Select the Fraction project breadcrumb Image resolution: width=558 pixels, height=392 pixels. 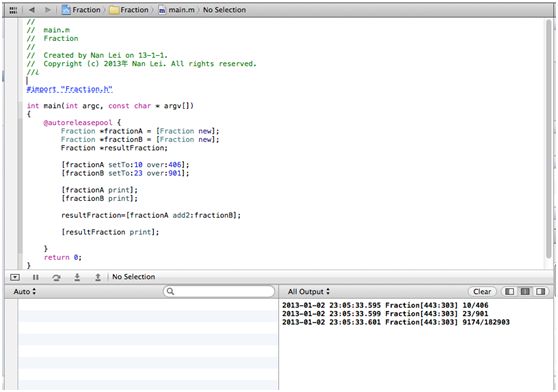tap(81, 10)
